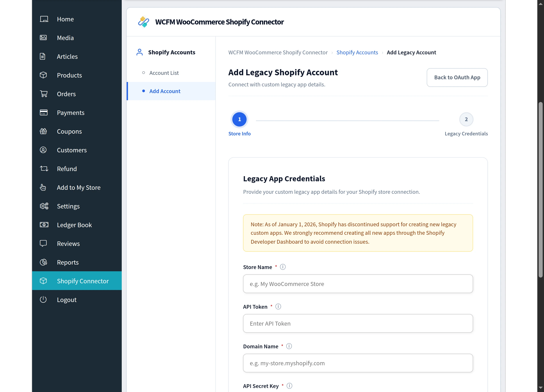The width and height of the screenshot is (544, 392).
Task: Select Add Account in the submenu
Action: (171, 91)
